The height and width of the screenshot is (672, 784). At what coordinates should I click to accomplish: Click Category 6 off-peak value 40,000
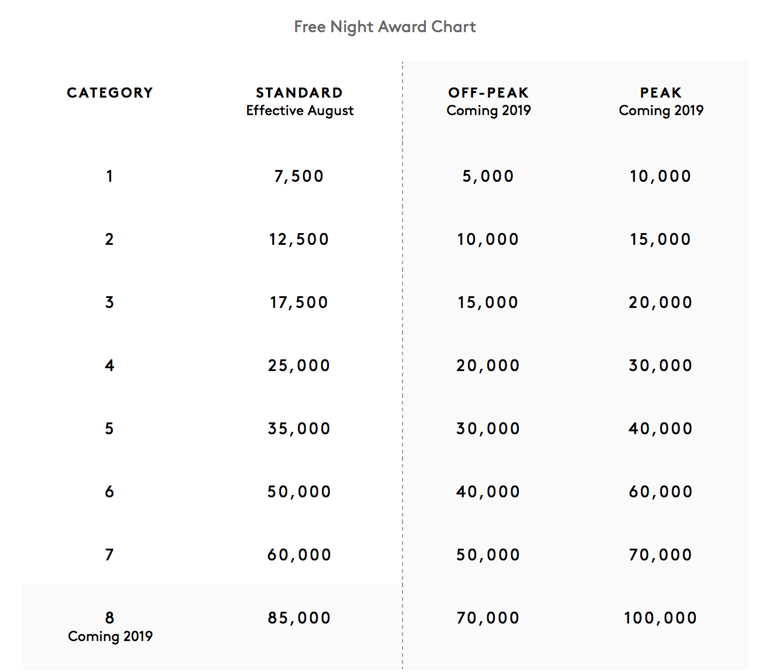click(488, 492)
